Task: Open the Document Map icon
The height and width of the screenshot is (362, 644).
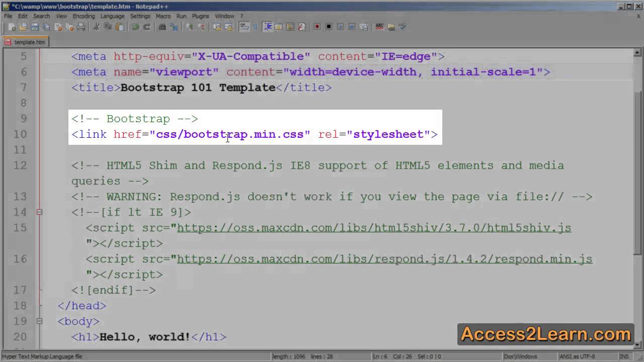Action: [x=290, y=27]
